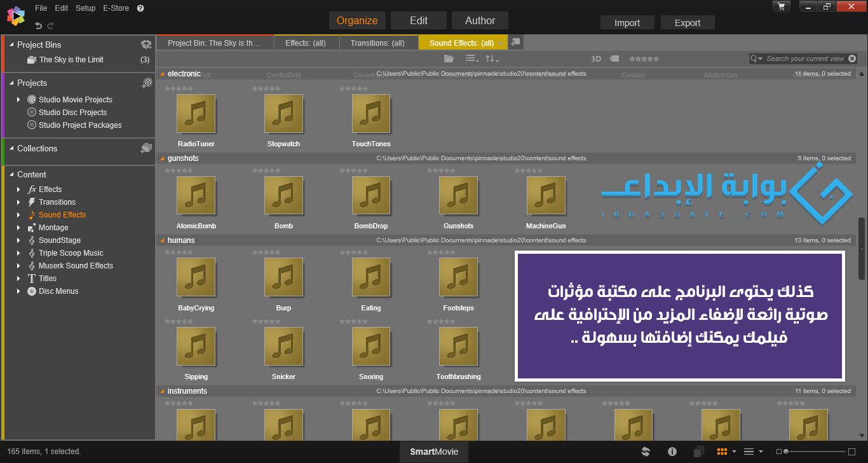The height and width of the screenshot is (463, 868).
Task: Open thumbnail view options dropdown arrow
Action: point(734,452)
